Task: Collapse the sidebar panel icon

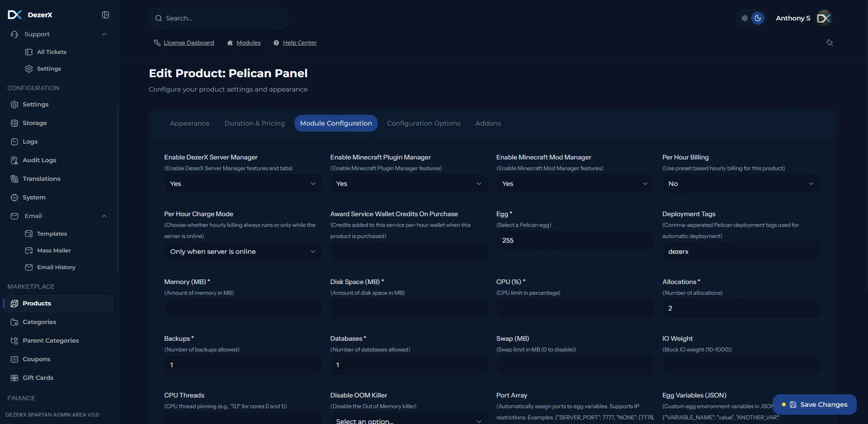Action: click(x=106, y=15)
